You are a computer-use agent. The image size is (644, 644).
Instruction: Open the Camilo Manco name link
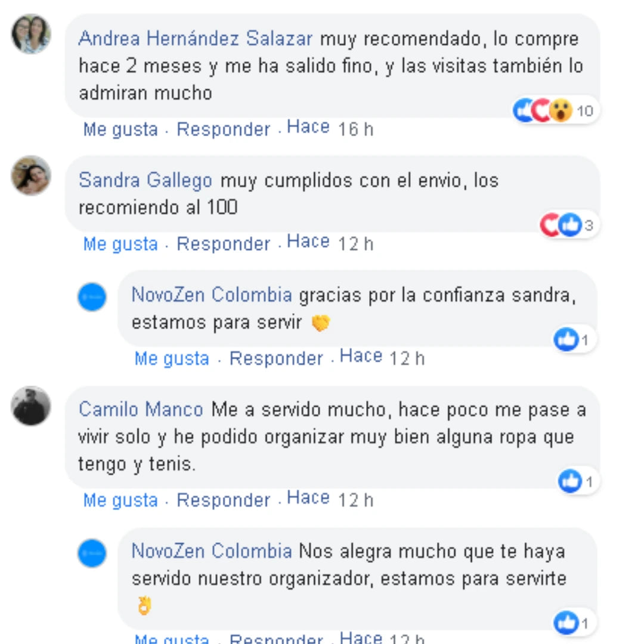pos(141,410)
